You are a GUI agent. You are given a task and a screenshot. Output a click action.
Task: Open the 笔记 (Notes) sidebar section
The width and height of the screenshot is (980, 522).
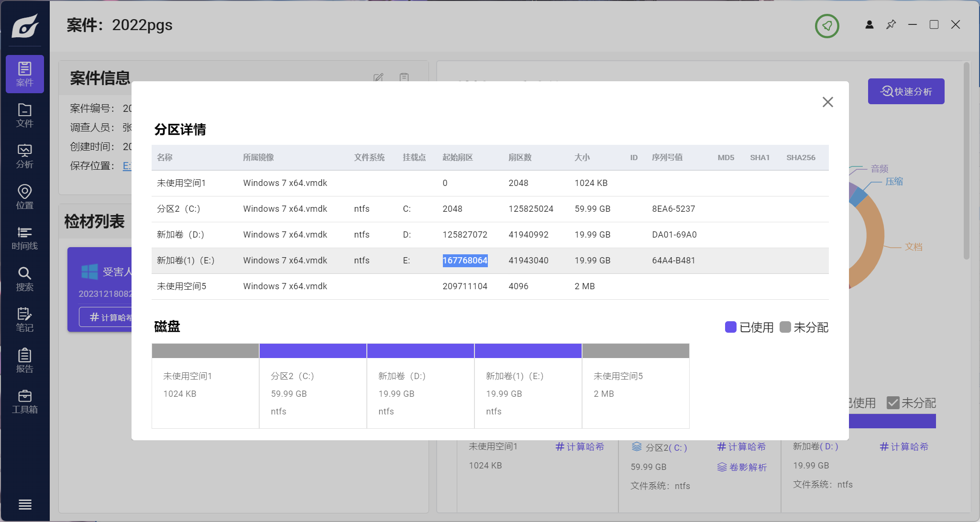(x=25, y=320)
